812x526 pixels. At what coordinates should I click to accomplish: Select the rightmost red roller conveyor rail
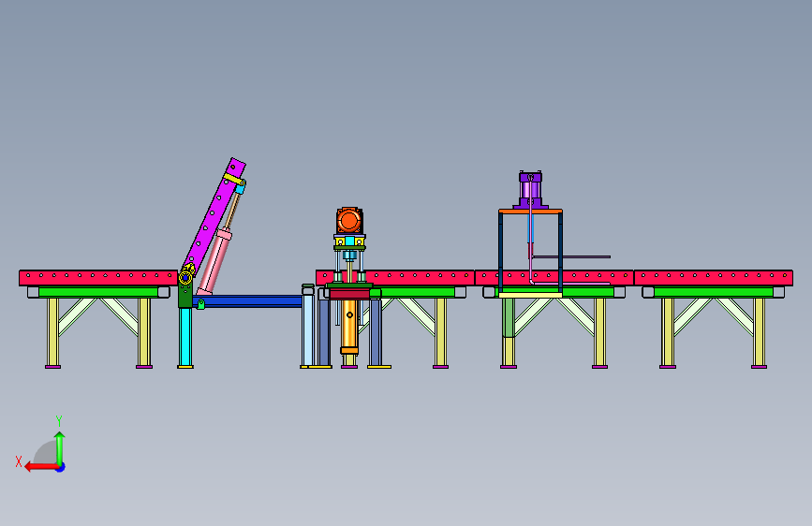pos(713,277)
